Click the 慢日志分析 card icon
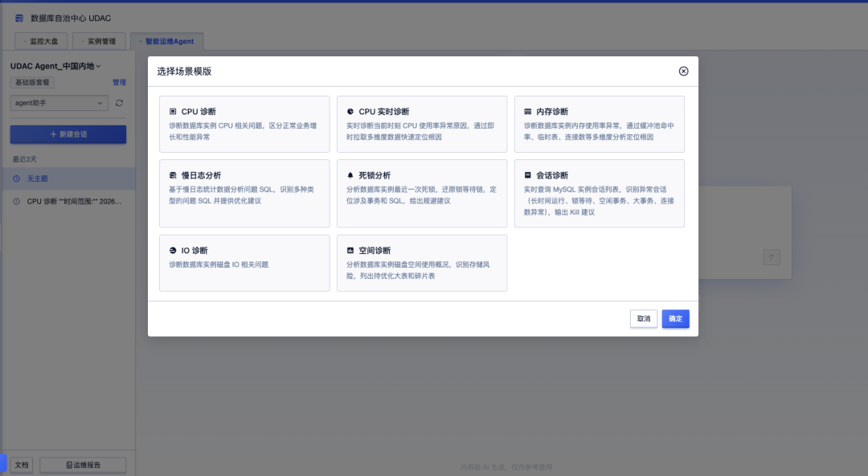This screenshot has width=868, height=476. coord(173,175)
